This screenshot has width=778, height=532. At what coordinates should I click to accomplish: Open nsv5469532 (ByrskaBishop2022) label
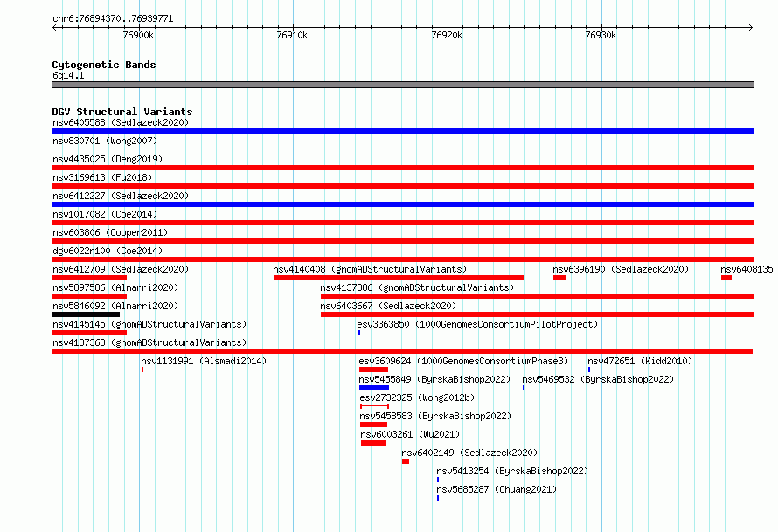598,379
